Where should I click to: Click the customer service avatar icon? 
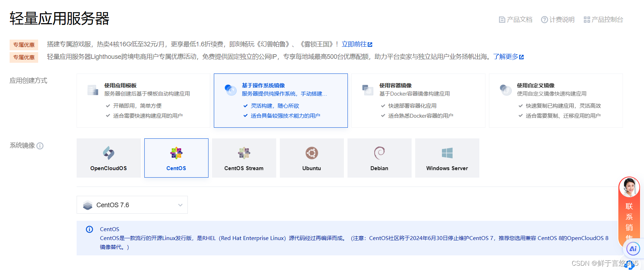629,187
